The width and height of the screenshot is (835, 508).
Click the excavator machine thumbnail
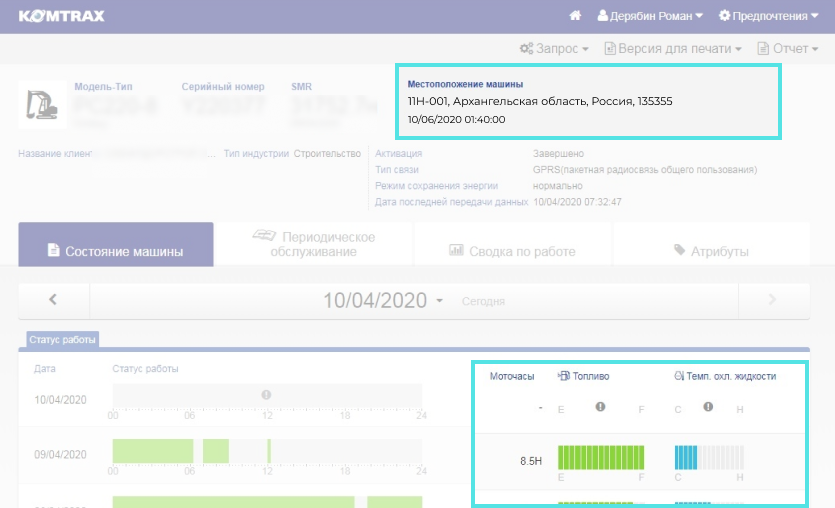(x=42, y=105)
